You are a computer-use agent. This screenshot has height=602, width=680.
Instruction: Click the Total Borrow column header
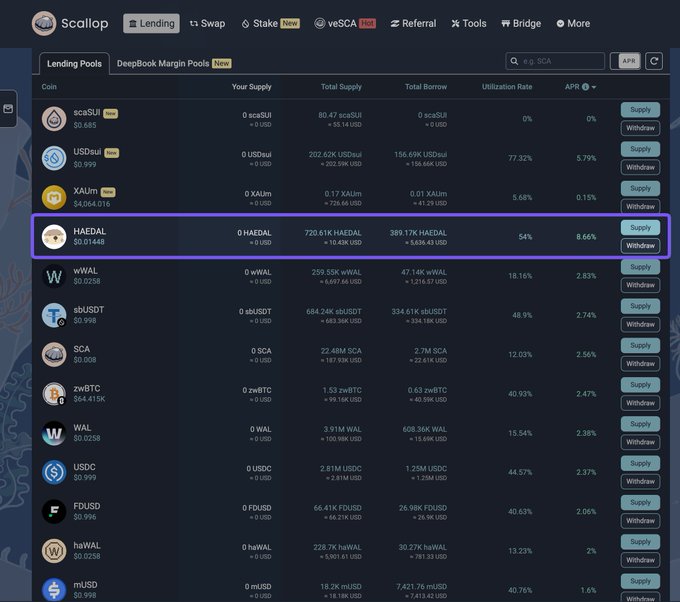pos(425,87)
